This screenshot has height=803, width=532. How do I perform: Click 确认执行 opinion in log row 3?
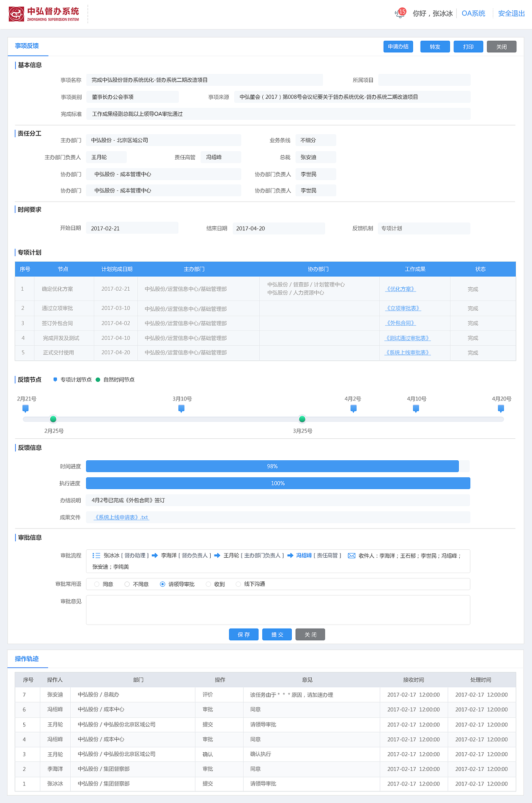pyautogui.click(x=261, y=754)
